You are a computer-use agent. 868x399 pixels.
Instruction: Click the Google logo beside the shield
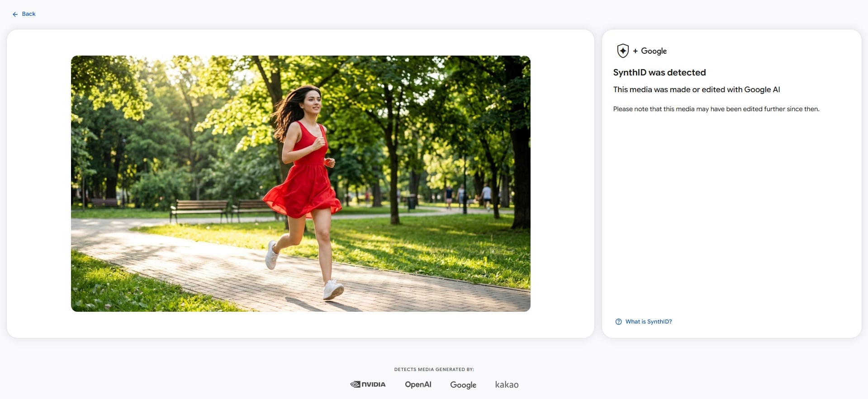tap(654, 51)
